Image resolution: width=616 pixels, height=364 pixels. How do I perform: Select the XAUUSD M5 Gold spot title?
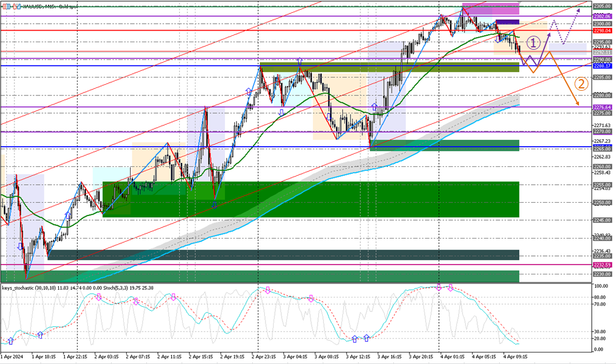(x=50, y=7)
